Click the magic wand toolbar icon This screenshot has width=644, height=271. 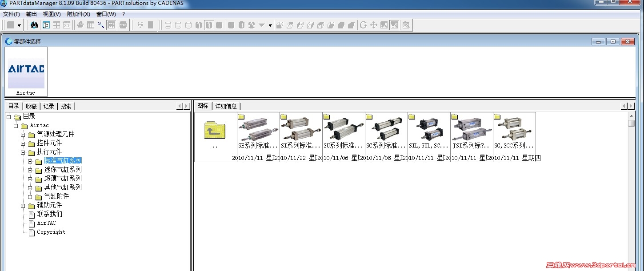point(101,25)
